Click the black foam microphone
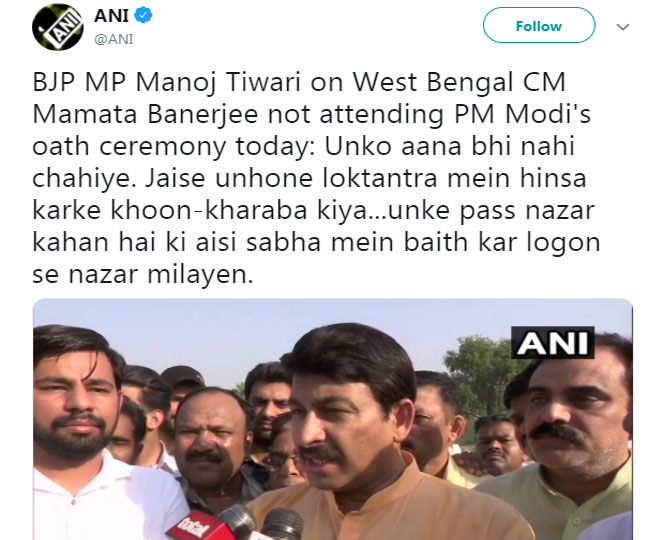This screenshot has height=540, width=650. click(x=282, y=525)
